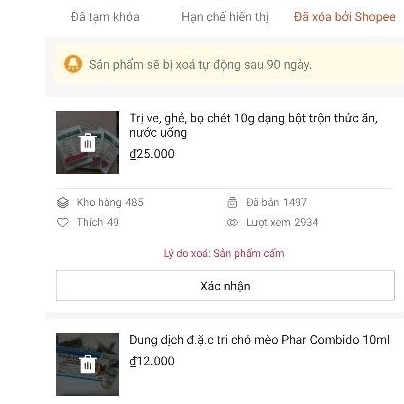Click the đ25.000 price
This screenshot has width=404, height=404.
[x=152, y=154]
